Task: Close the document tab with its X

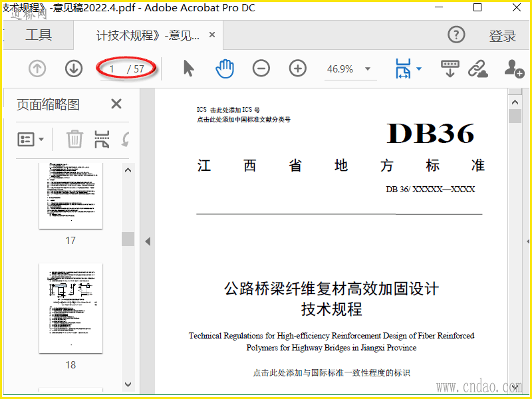Action: 212,35
